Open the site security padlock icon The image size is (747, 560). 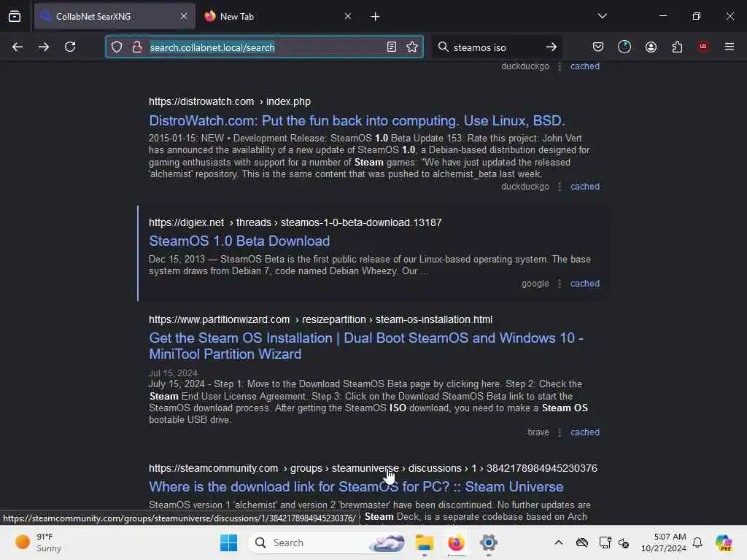click(137, 47)
